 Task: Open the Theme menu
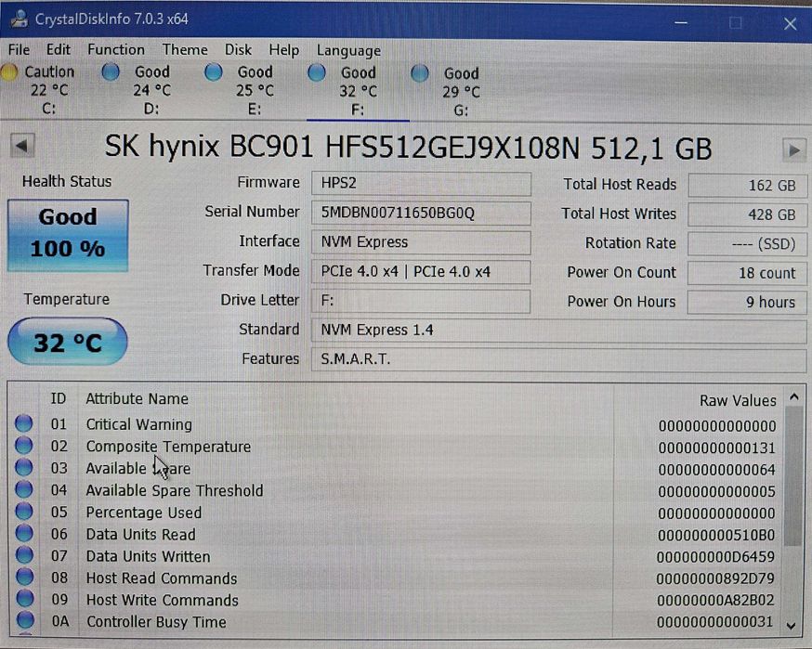click(185, 50)
